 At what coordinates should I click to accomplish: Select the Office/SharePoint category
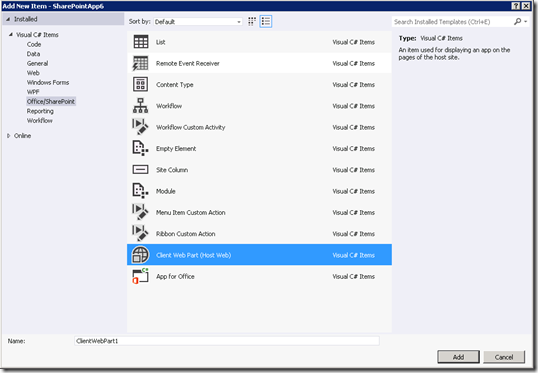click(51, 102)
